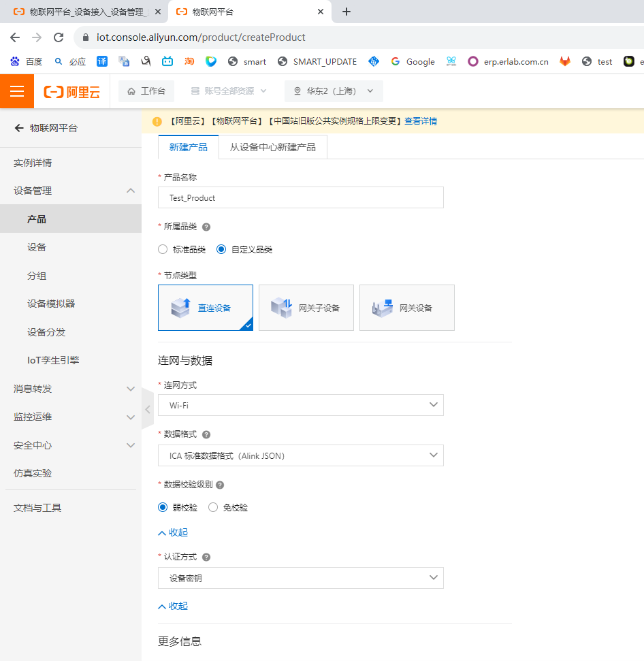Switch to the 新建产品 tab

point(189,147)
